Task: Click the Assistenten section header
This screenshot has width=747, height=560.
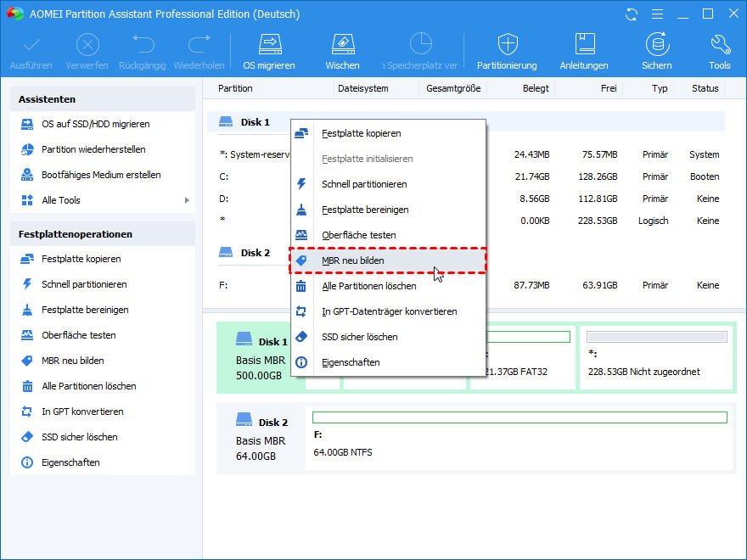Action: 103,99
